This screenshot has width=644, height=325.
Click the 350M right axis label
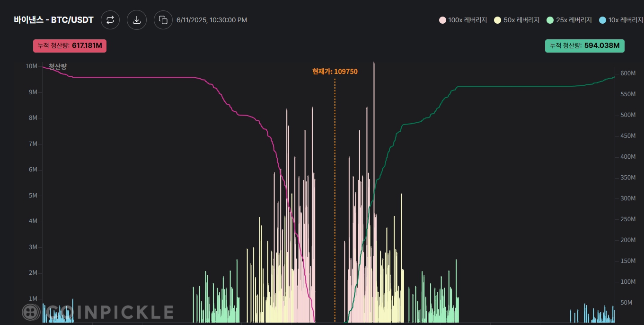point(627,178)
